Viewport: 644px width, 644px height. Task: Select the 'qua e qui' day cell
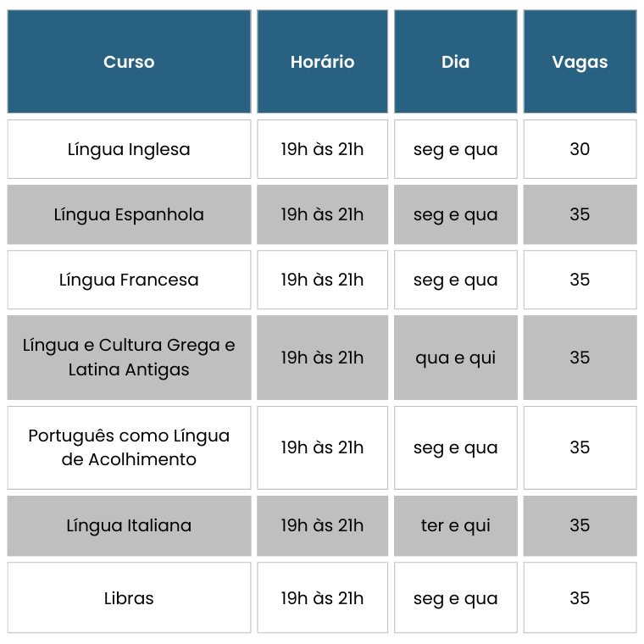click(x=455, y=358)
